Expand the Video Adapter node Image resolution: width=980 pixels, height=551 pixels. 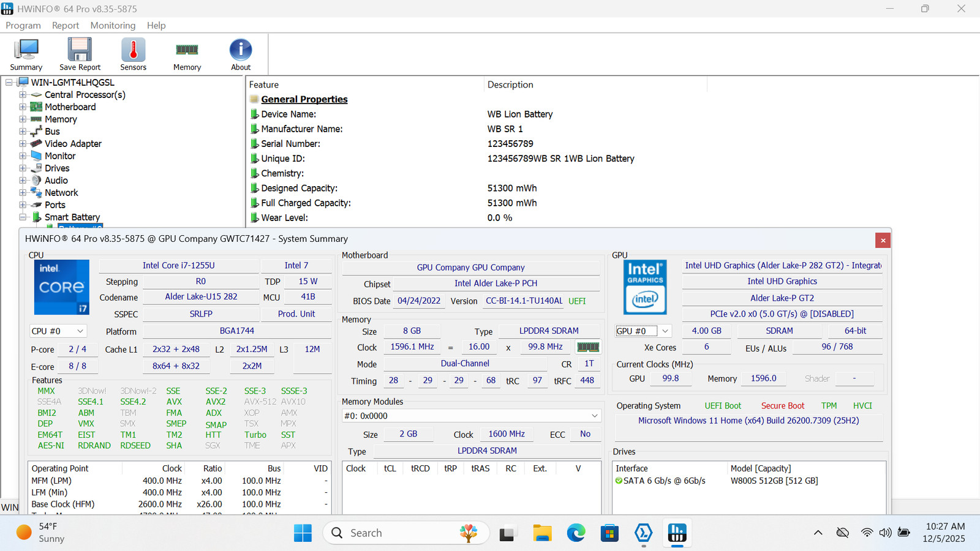(x=23, y=144)
